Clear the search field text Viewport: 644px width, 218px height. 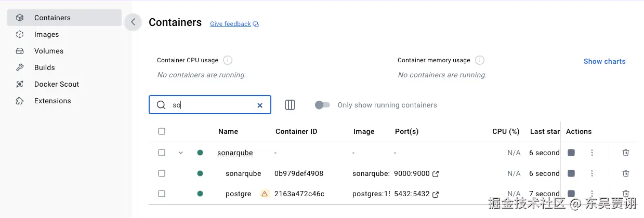(260, 105)
